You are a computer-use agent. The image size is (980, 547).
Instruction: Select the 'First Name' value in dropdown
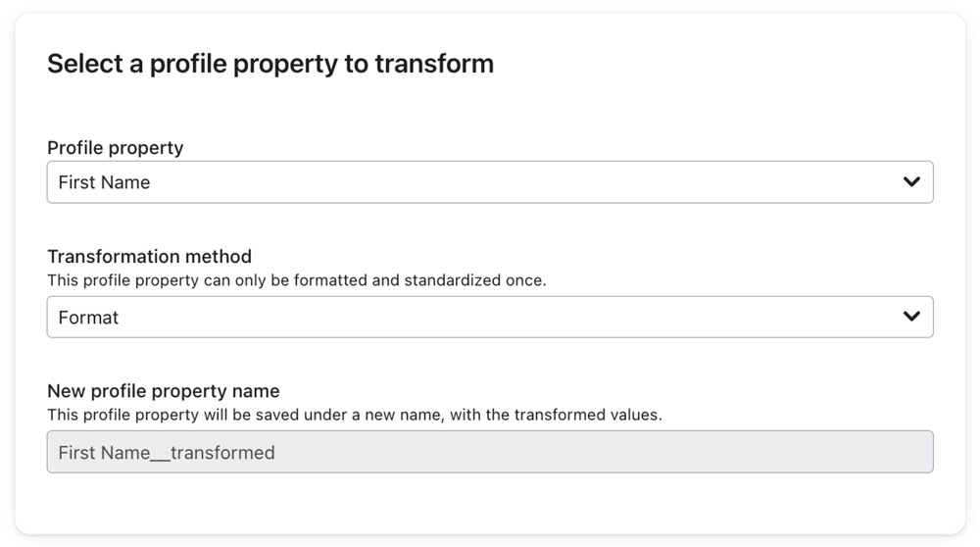point(104,182)
